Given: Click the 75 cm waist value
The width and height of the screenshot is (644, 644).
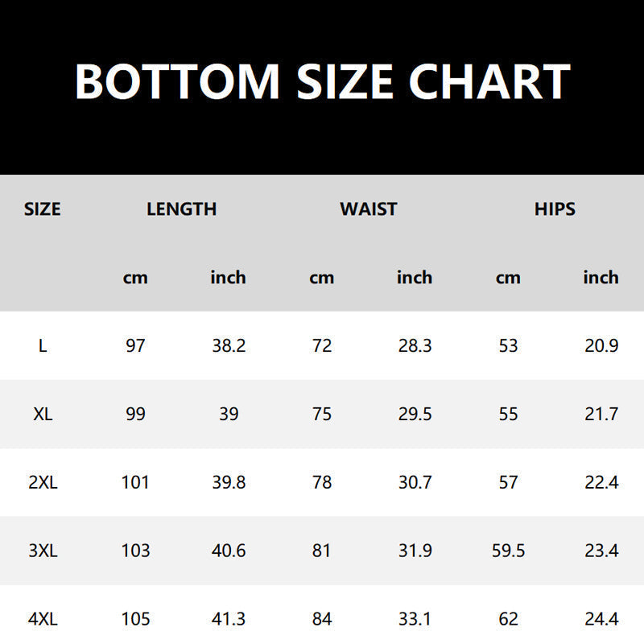Looking at the screenshot, I should (321, 414).
